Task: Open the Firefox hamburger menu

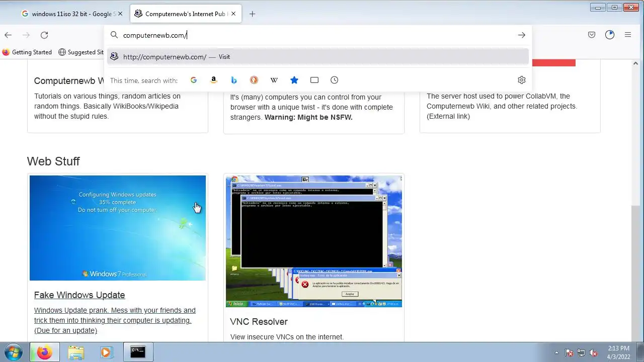Action: (x=628, y=35)
